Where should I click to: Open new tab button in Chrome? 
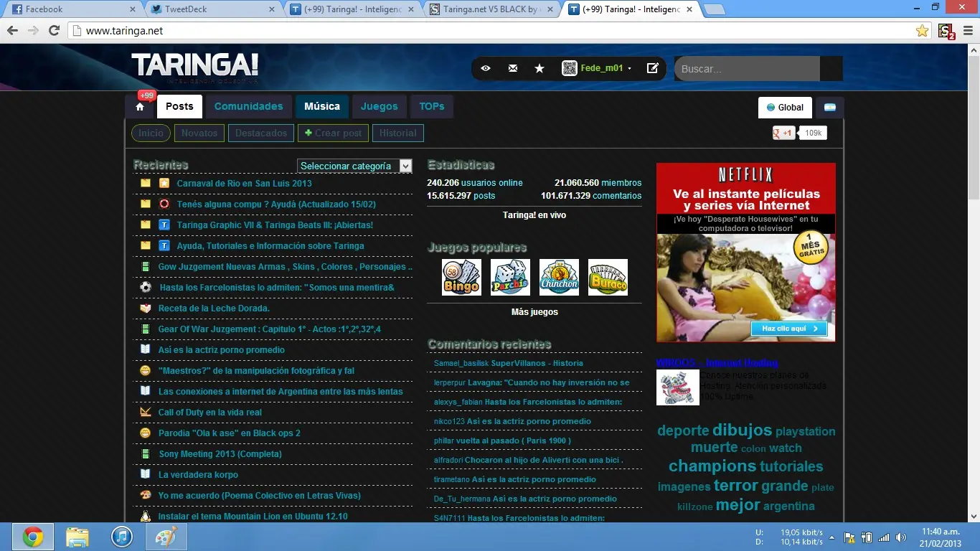(x=714, y=9)
